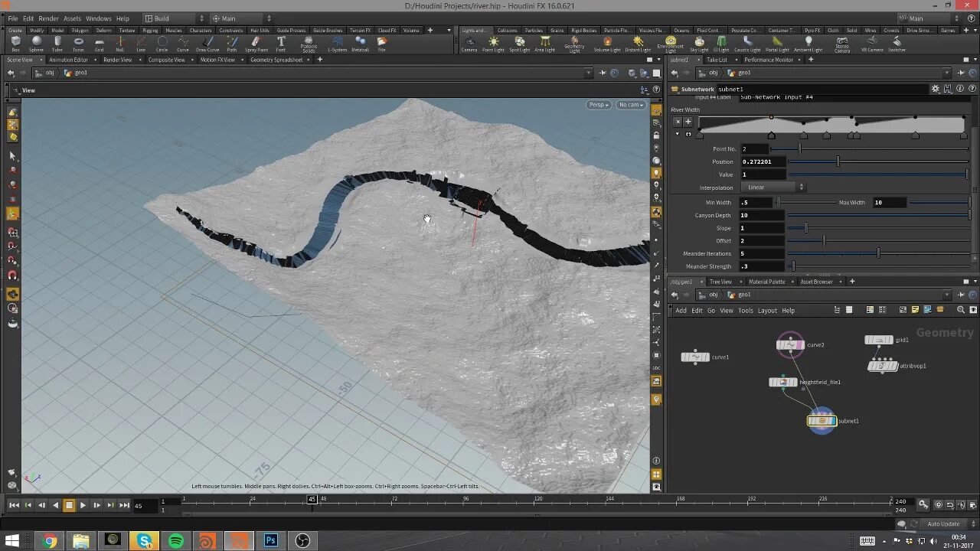Open the Main radial menu dropdown in menu bar
Image resolution: width=980 pixels, height=551 pixels.
pos(241,18)
